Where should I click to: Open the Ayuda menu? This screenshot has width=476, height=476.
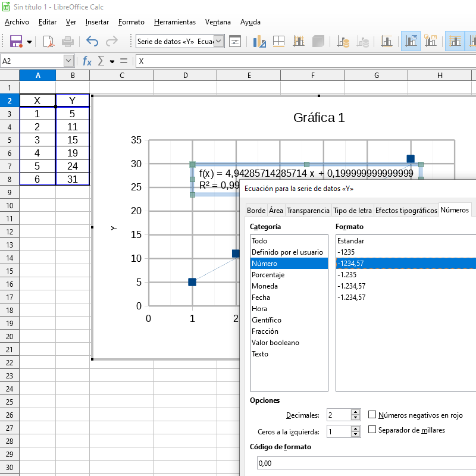click(x=250, y=22)
